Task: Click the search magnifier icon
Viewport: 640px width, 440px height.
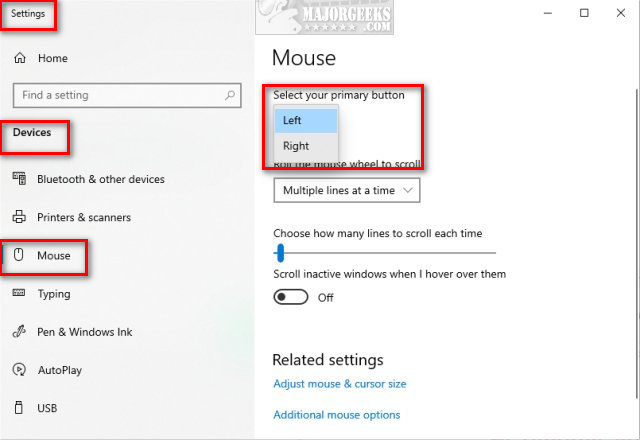Action: [x=230, y=95]
